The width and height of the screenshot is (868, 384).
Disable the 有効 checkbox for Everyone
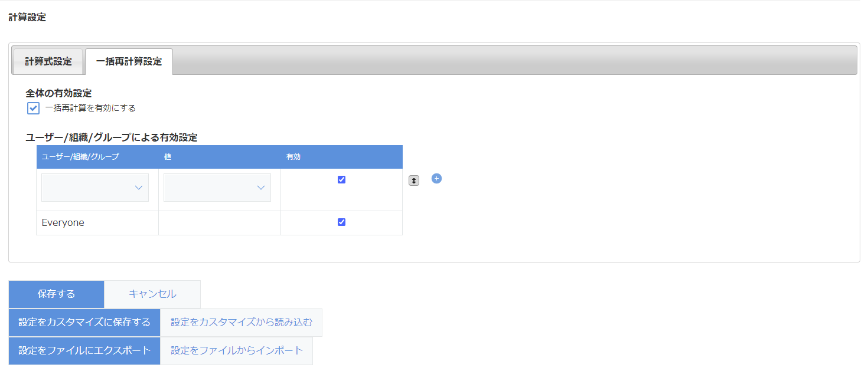pyautogui.click(x=341, y=221)
